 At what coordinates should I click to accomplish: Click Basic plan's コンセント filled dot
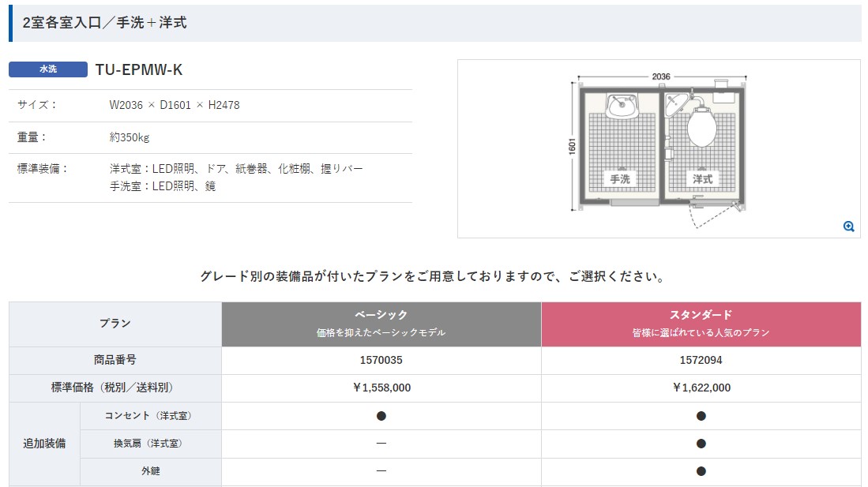click(x=381, y=415)
